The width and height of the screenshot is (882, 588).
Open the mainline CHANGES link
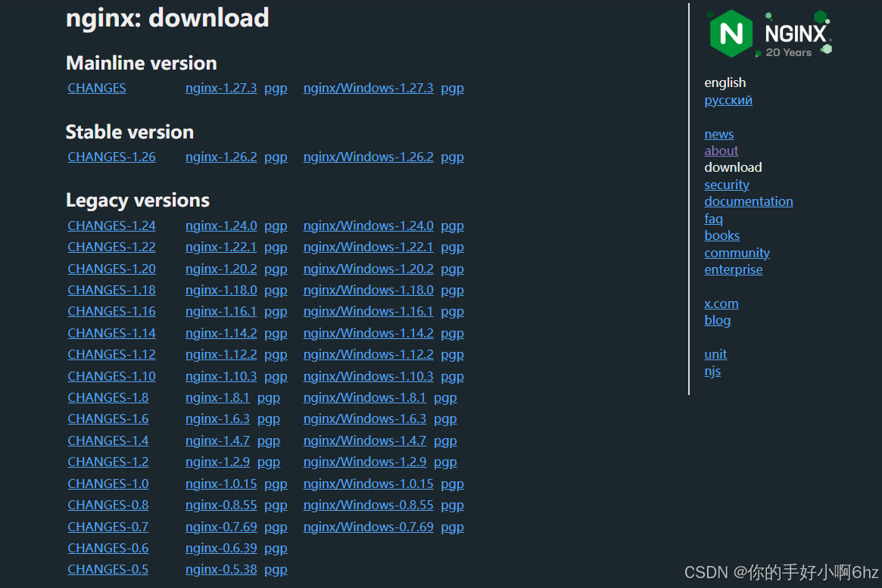point(97,89)
